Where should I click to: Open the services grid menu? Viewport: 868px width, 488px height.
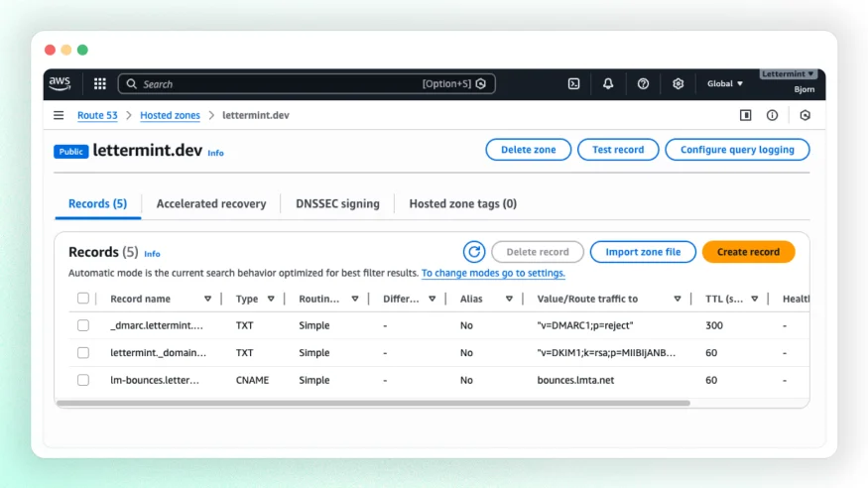tap(99, 83)
